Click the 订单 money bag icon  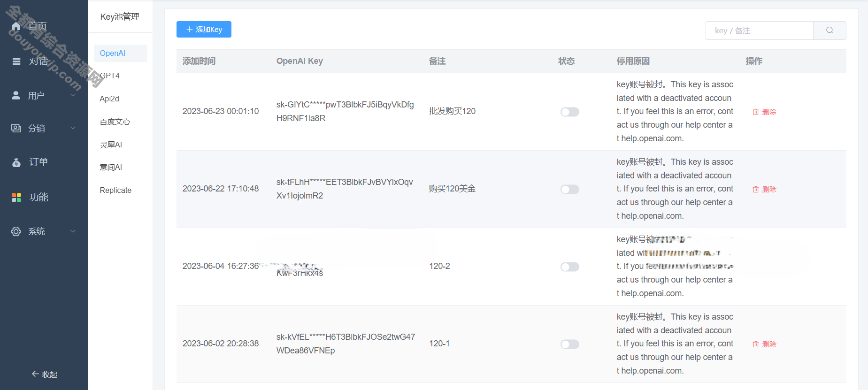coord(16,162)
